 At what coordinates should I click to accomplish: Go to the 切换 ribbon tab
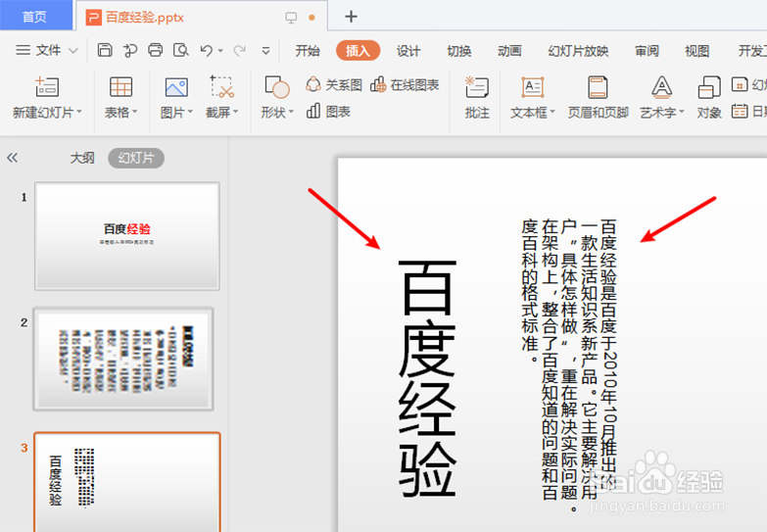pos(458,50)
